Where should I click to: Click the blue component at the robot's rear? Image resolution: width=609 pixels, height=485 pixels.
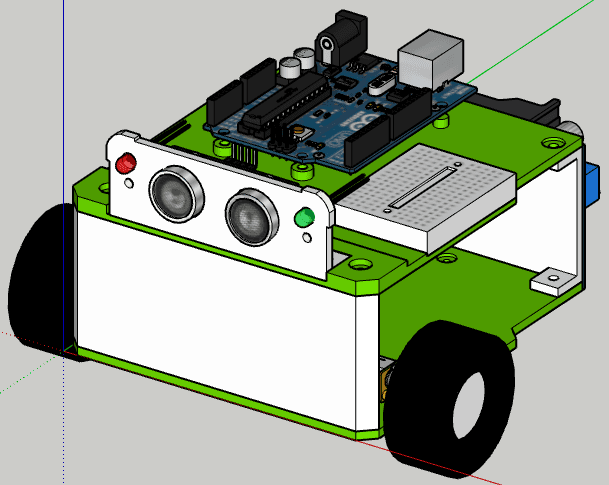click(591, 186)
